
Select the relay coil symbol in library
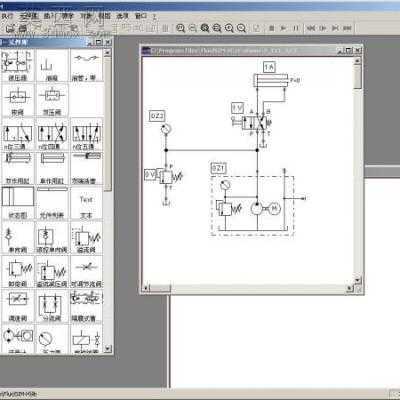coord(86,339)
